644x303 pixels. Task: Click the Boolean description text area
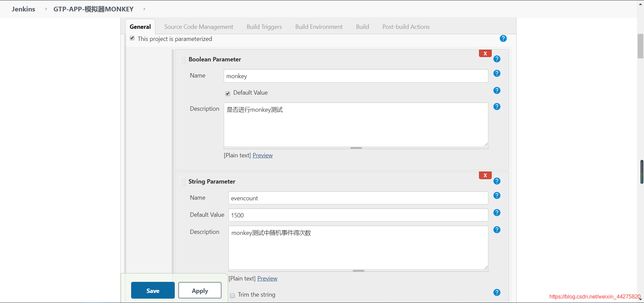point(356,124)
